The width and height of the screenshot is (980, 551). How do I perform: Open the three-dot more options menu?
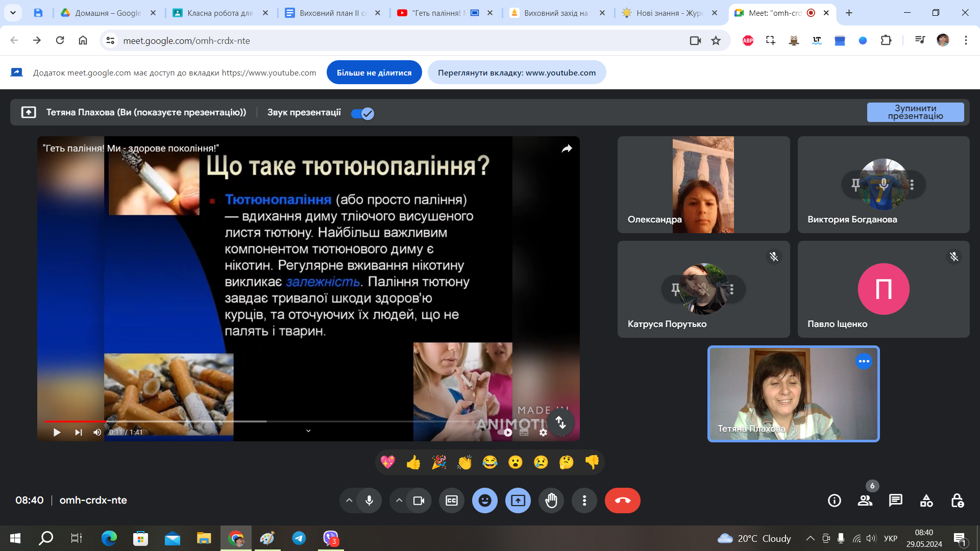[x=584, y=500]
